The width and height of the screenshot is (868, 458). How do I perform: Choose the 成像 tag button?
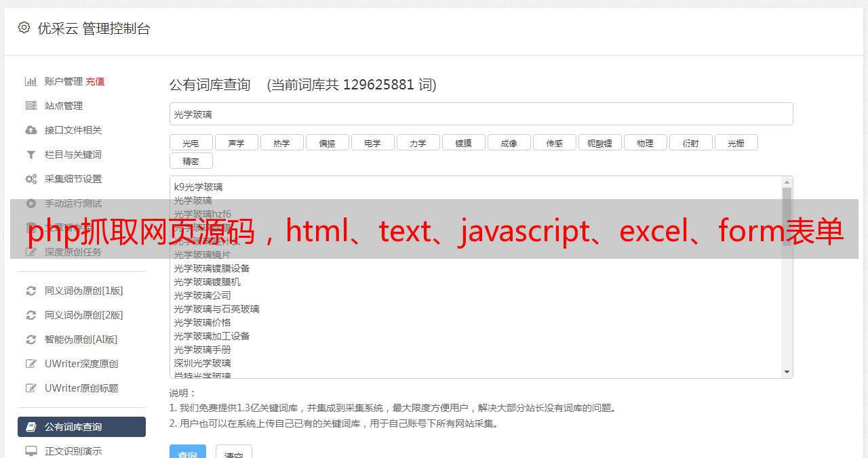[509, 143]
